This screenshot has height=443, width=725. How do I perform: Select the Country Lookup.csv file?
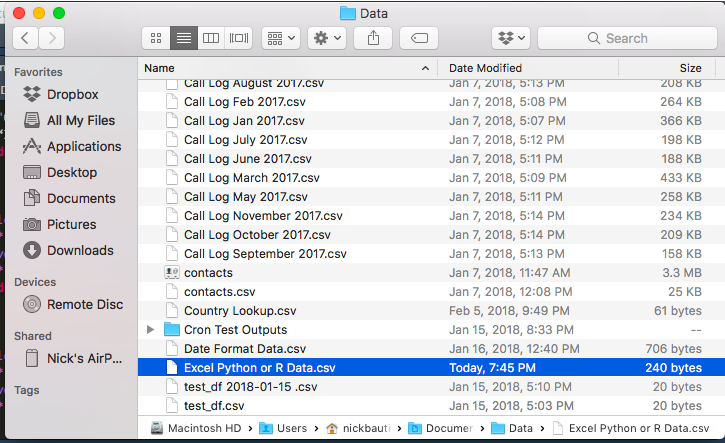pos(240,311)
